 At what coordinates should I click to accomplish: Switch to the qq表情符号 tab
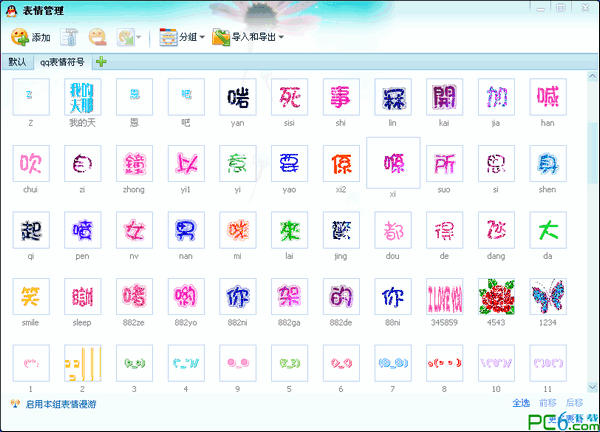63,62
